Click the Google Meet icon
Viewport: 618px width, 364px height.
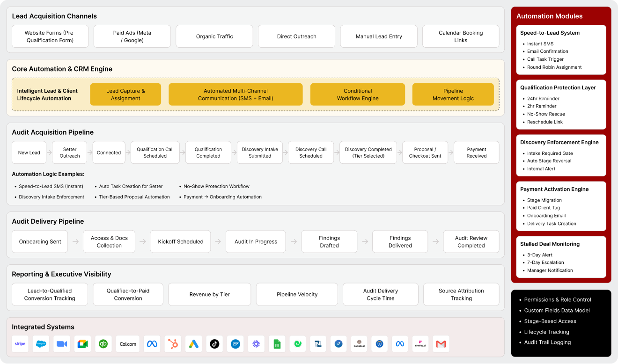coord(82,344)
